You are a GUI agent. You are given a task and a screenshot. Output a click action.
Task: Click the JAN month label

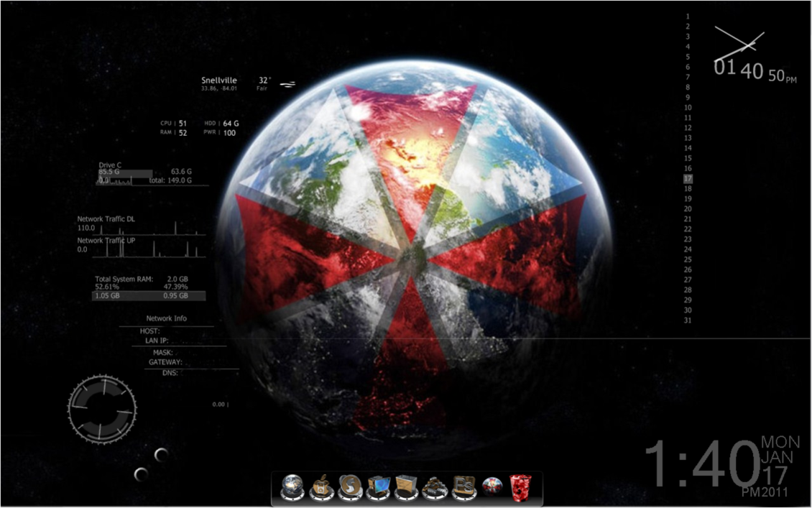coord(777,458)
